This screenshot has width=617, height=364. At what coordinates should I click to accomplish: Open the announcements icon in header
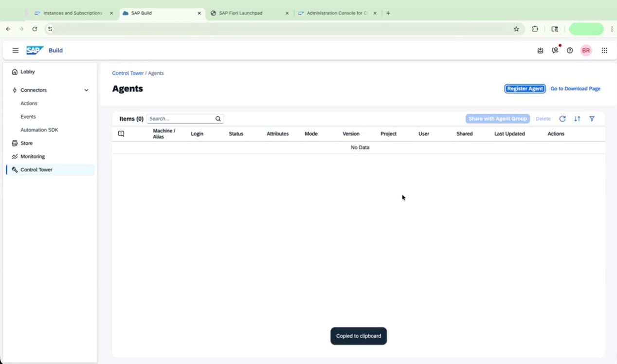540,50
